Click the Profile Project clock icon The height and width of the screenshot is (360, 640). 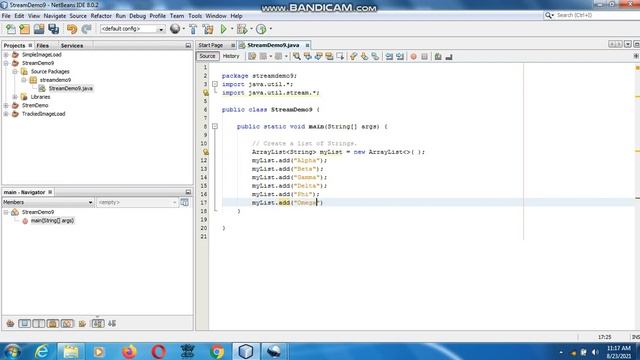click(x=261, y=29)
